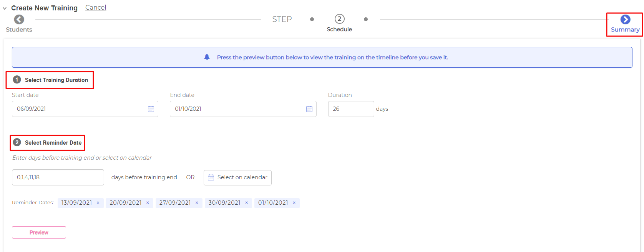Open the Start date calendar picker icon
The image size is (644, 252).
point(151,109)
